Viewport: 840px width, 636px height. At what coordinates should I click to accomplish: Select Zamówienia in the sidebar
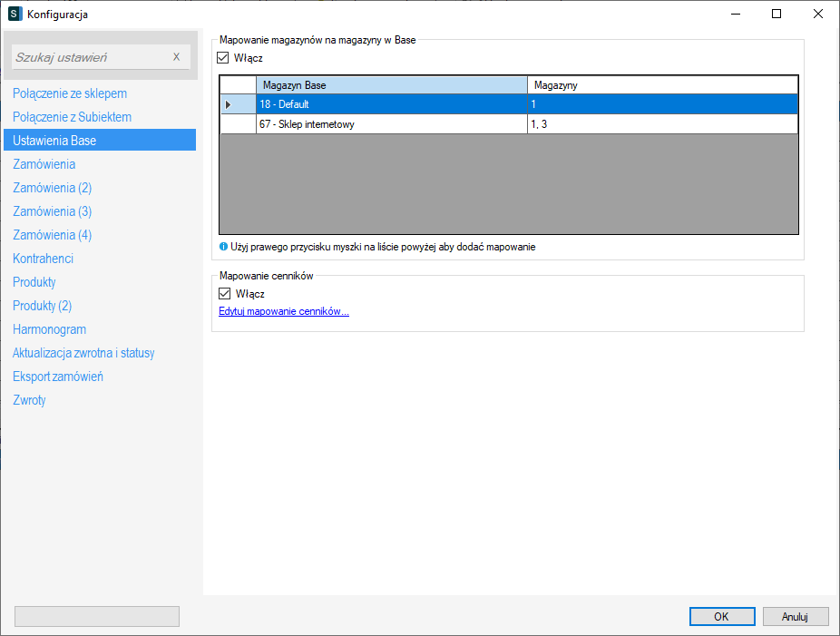point(44,164)
